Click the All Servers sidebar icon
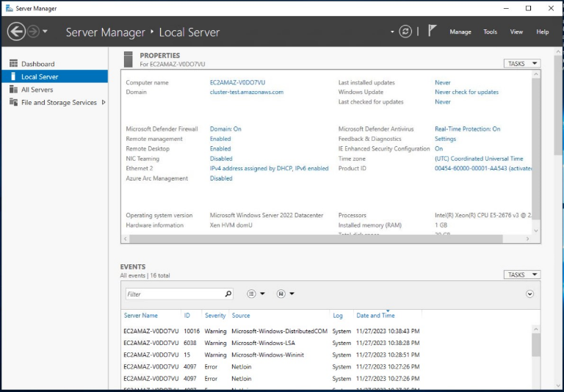564x392 pixels. click(x=13, y=90)
